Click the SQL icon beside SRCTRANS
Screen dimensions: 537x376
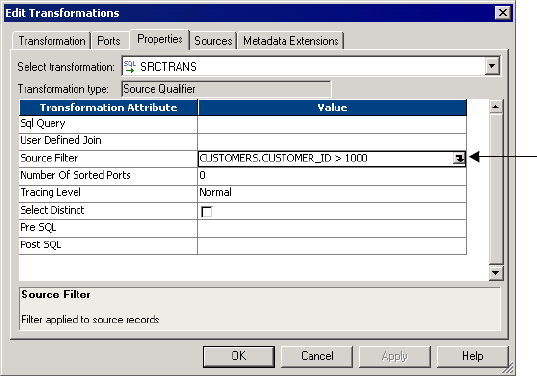tap(130, 66)
